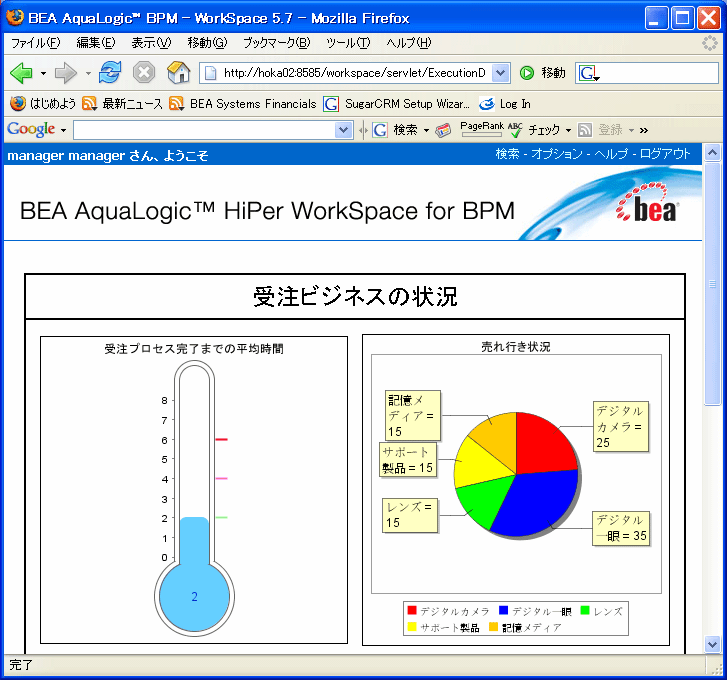This screenshot has width=727, height=680.
Task: Click the blue デジタル一眼 pie slice
Action: (538, 503)
